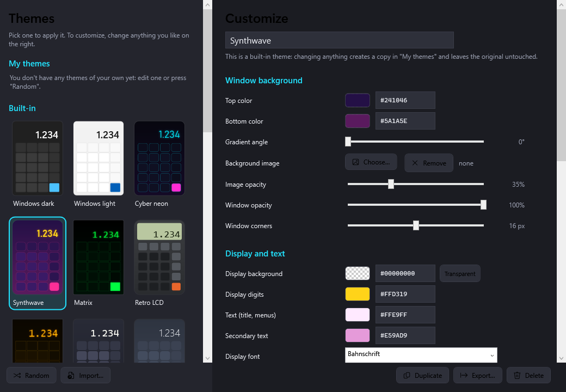Click the Built-in heading
566x392 pixels.
point(22,108)
